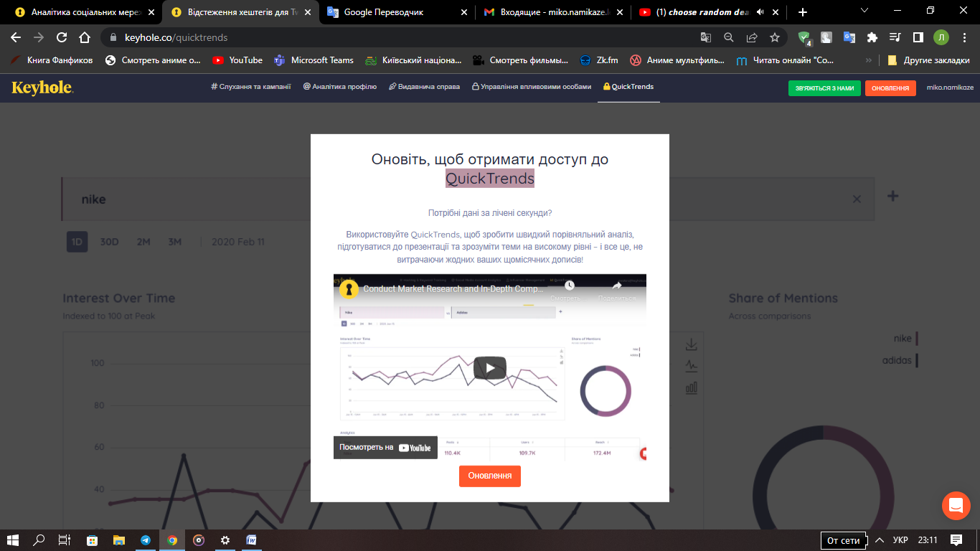This screenshot has height=551, width=980.
Task: Click the zoom magnifier icon in address bar
Action: click(x=729, y=37)
